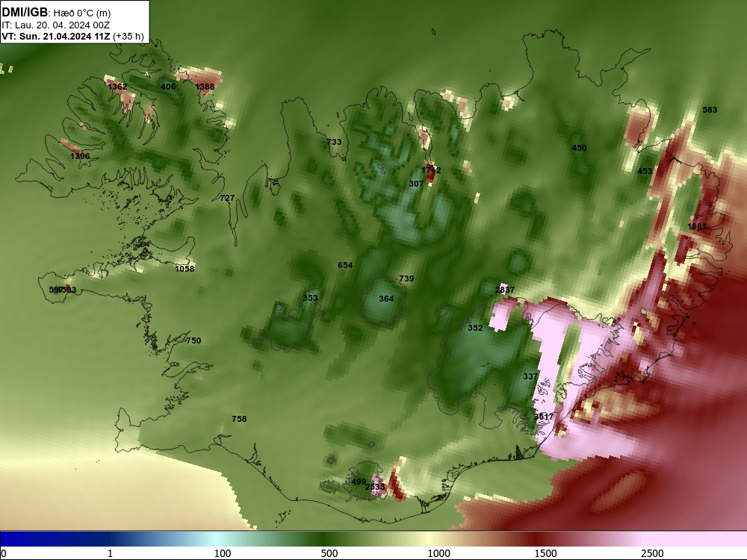Image resolution: width=747 pixels, height=560 pixels.
Task: Click the 352 value label
Action: point(475,328)
